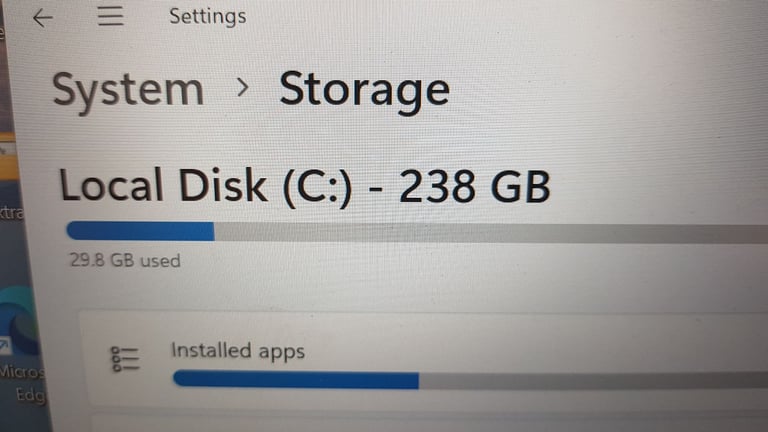The image size is (768, 432).
Task: Select the desktop item labeled 'xtra'
Action: (11, 214)
